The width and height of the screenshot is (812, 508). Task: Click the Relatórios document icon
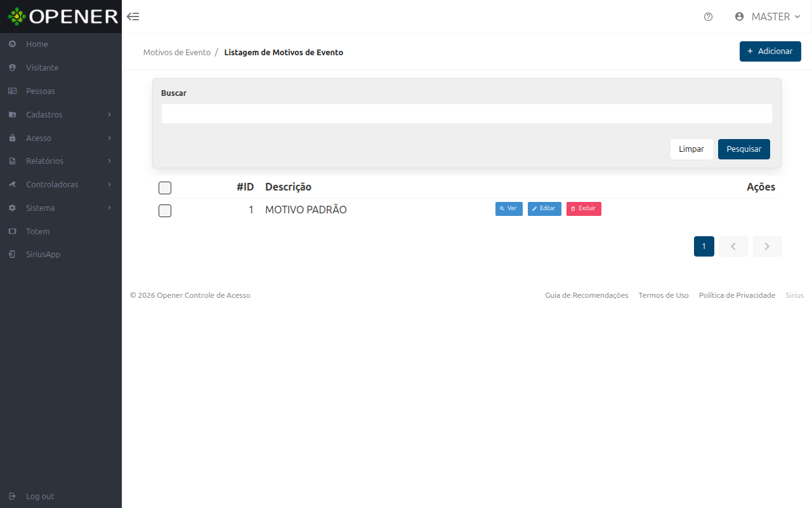tap(12, 161)
